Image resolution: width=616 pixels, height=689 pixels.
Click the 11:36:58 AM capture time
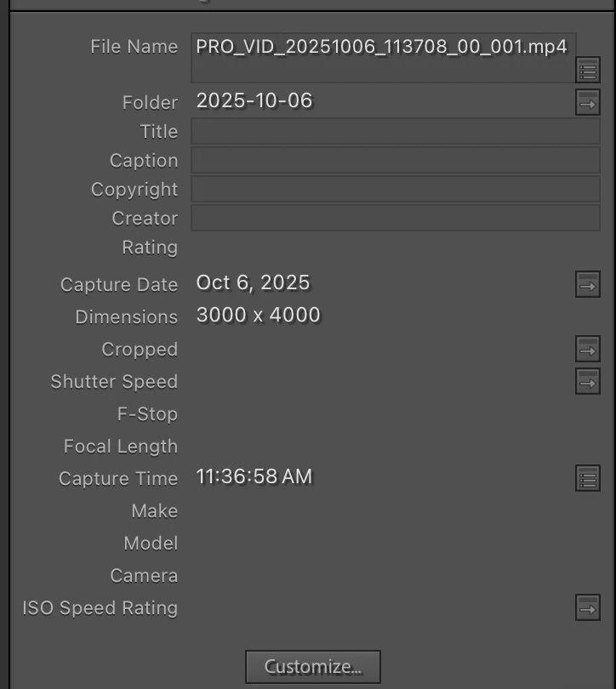[x=254, y=476]
